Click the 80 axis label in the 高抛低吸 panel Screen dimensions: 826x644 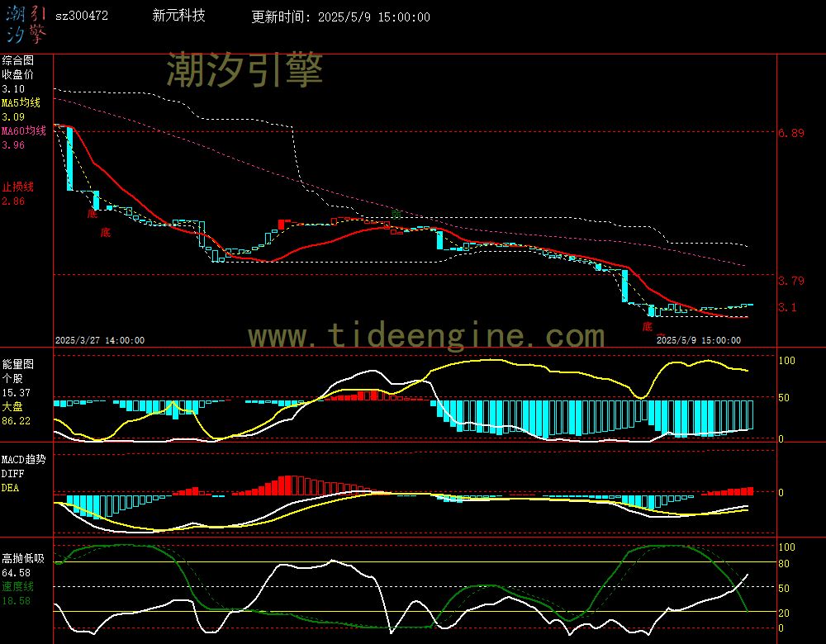click(x=784, y=563)
